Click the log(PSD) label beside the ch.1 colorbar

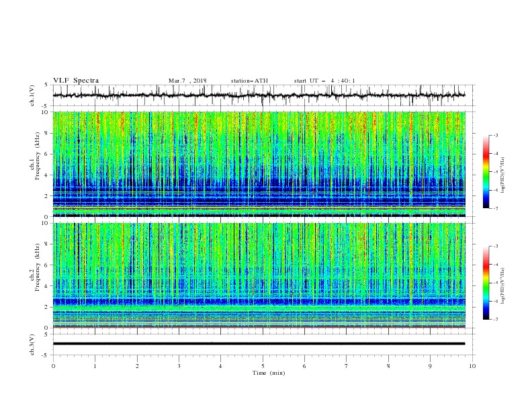point(502,175)
